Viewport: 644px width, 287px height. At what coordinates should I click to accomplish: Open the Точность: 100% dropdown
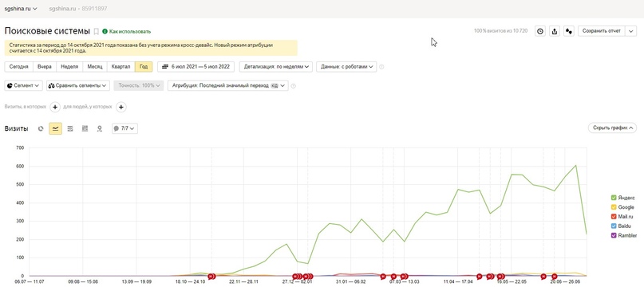tap(139, 86)
